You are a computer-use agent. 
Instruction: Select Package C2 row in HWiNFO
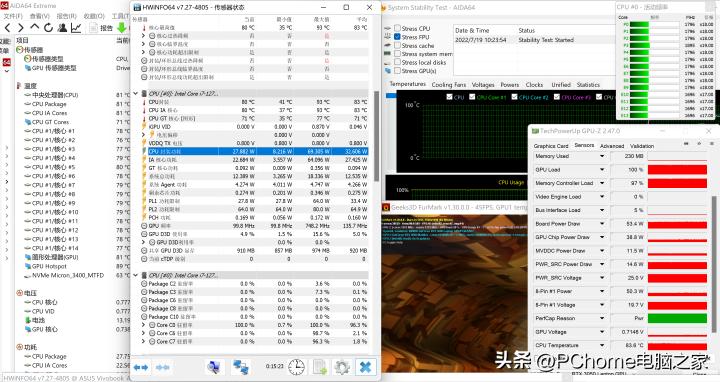[x=254, y=284]
